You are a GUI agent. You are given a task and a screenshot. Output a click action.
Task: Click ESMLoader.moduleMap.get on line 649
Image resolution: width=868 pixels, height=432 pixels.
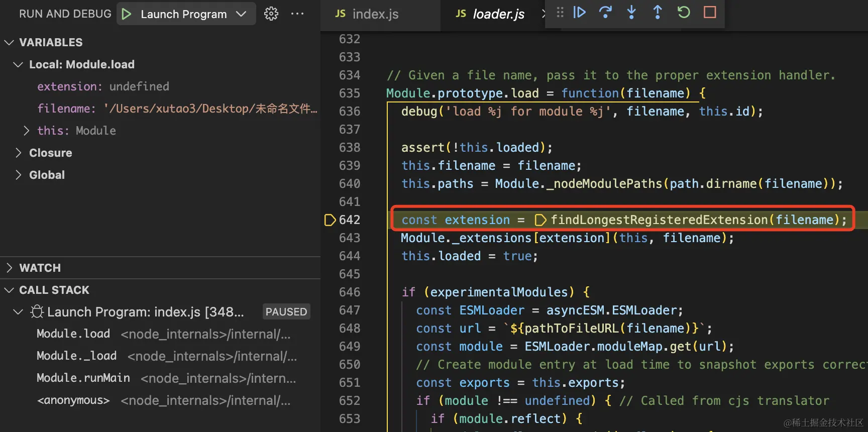[608, 347]
